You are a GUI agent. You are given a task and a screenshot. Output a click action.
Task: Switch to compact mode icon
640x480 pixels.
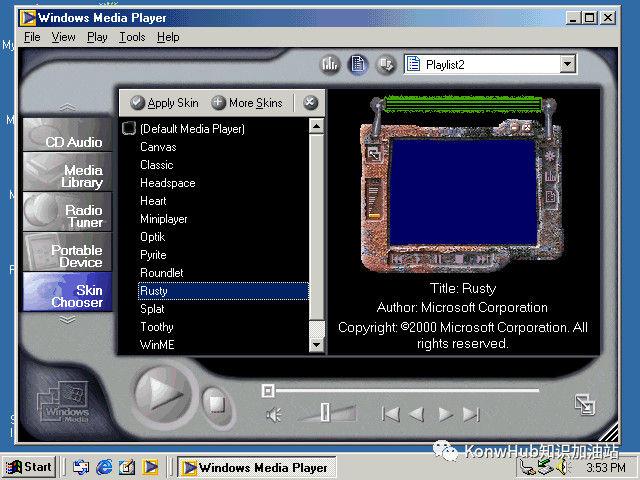point(584,404)
